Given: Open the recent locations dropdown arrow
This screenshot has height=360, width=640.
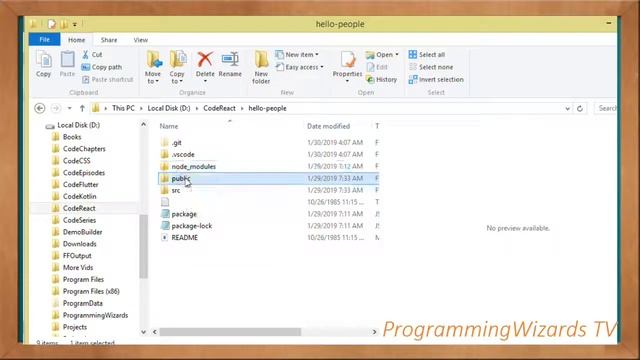Looking at the screenshot, I should (x=69, y=109).
